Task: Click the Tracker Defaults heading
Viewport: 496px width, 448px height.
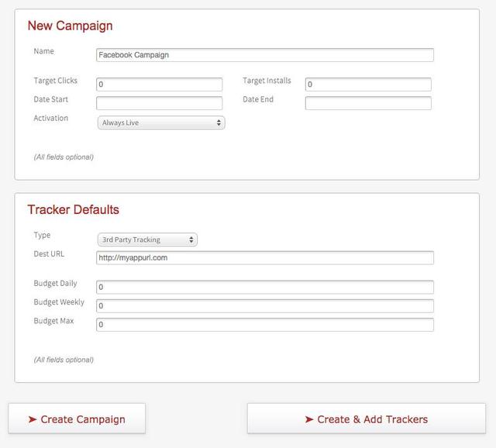Action: (x=73, y=209)
